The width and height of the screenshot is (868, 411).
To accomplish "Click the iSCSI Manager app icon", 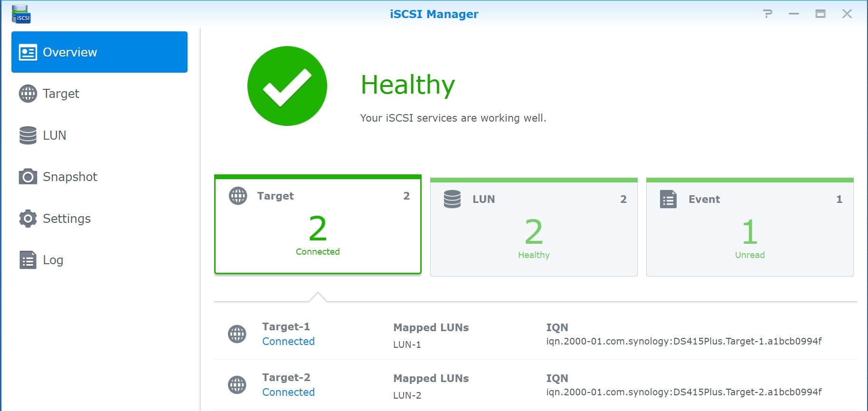I will click(x=21, y=14).
